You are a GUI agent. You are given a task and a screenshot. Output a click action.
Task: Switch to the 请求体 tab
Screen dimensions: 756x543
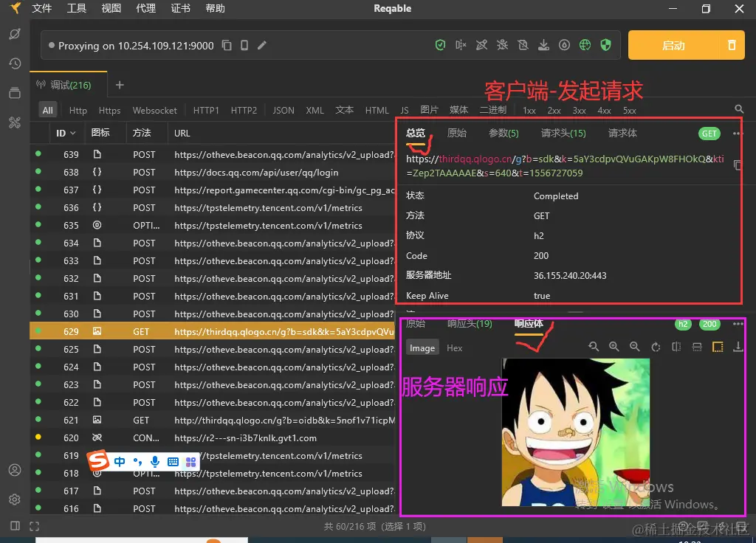[622, 133]
